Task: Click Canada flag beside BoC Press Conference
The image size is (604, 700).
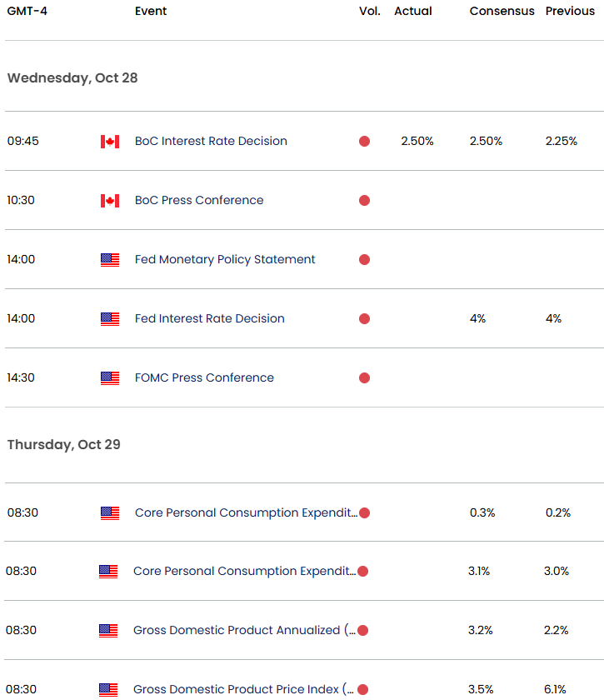Action: [110, 201]
